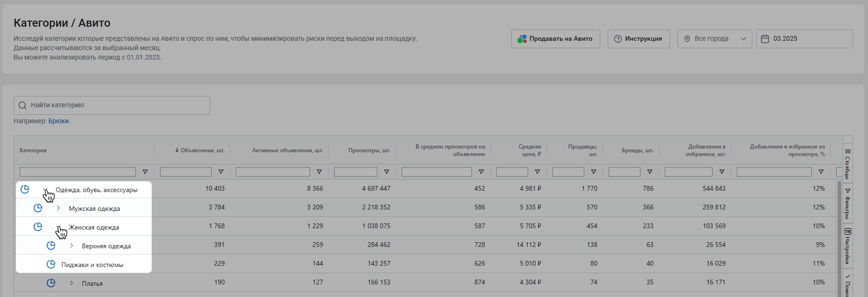Click the 1 770 sellers cell
The width and height of the screenshot is (868, 297).
click(589, 188)
